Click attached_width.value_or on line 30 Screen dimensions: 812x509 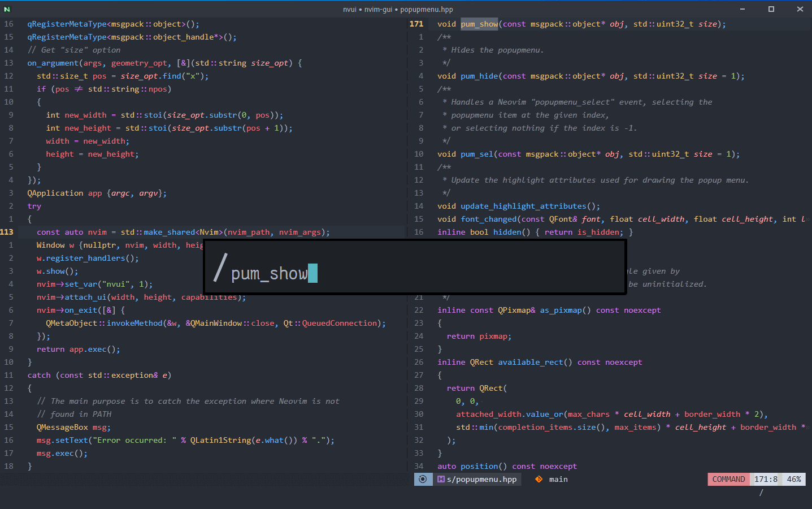click(509, 414)
